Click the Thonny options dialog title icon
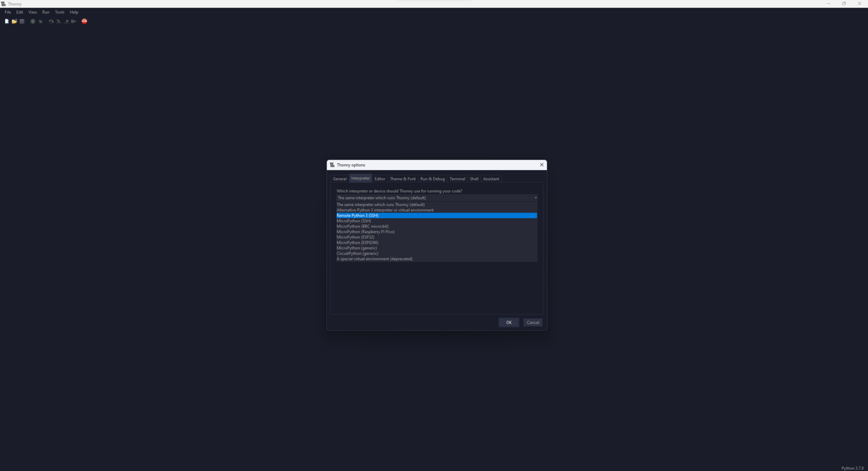Image resolution: width=868 pixels, height=471 pixels. [332, 165]
